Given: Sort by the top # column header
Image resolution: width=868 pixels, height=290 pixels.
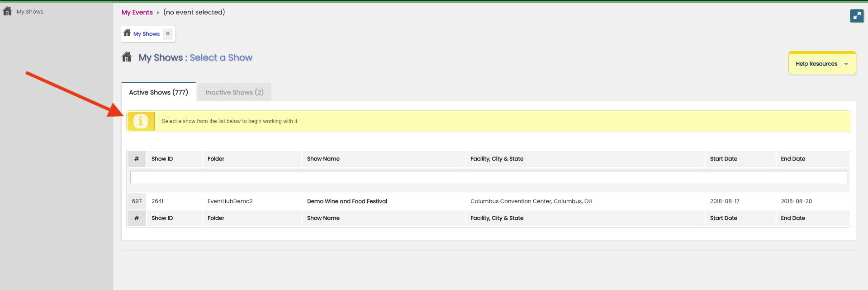Looking at the screenshot, I should pyautogui.click(x=137, y=159).
